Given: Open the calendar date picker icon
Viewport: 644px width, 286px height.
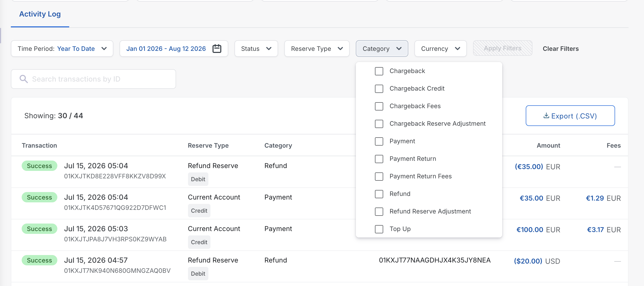Looking at the screenshot, I should (217, 49).
